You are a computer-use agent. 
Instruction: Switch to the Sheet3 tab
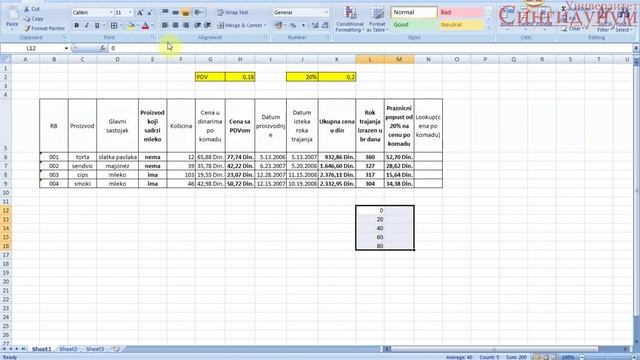pos(95,349)
